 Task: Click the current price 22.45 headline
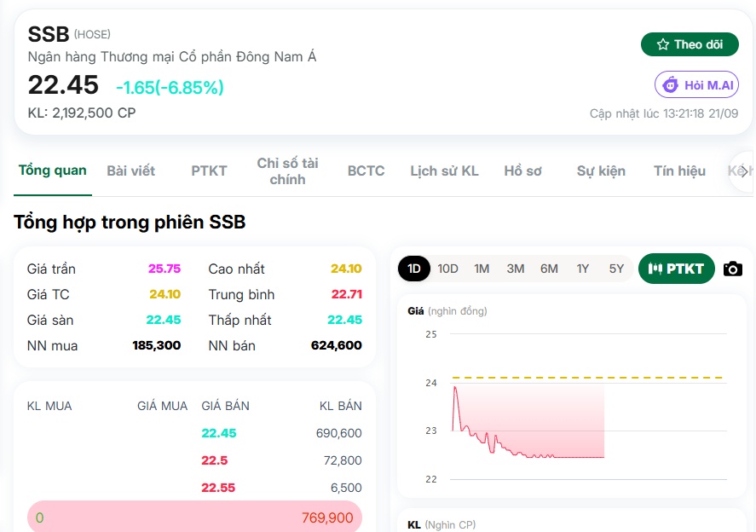[x=63, y=85]
